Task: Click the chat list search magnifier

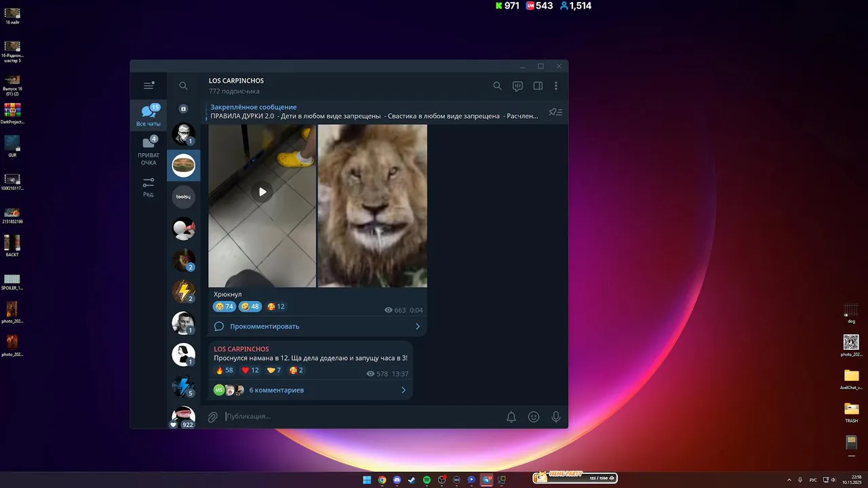Action: (x=183, y=86)
